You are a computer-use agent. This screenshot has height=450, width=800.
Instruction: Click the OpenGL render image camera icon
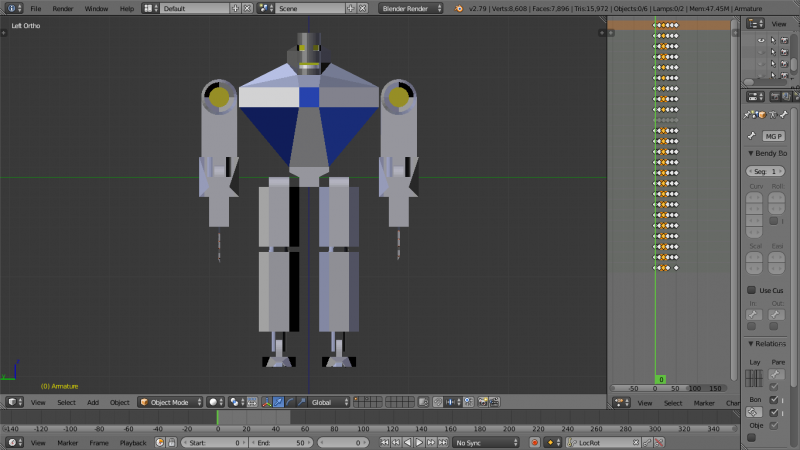tap(482, 402)
